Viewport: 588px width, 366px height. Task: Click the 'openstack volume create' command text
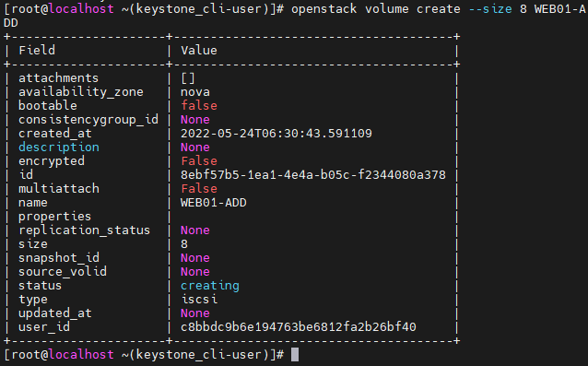coord(376,8)
